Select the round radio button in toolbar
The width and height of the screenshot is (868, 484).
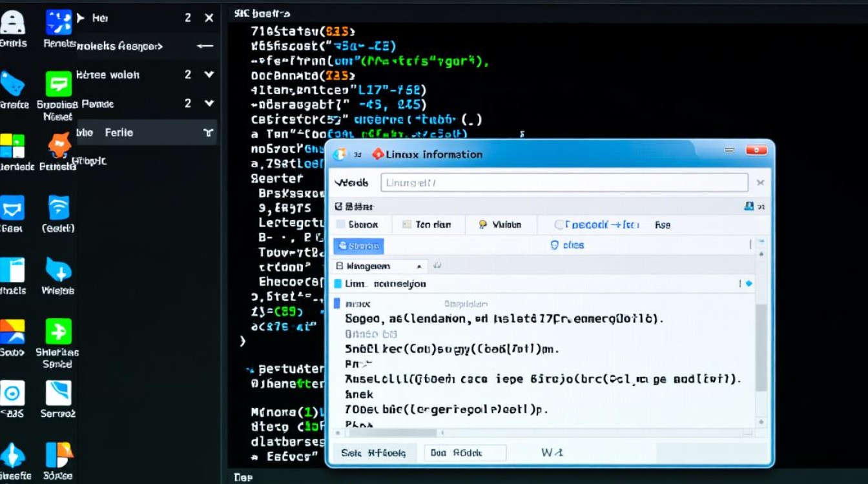tap(559, 225)
